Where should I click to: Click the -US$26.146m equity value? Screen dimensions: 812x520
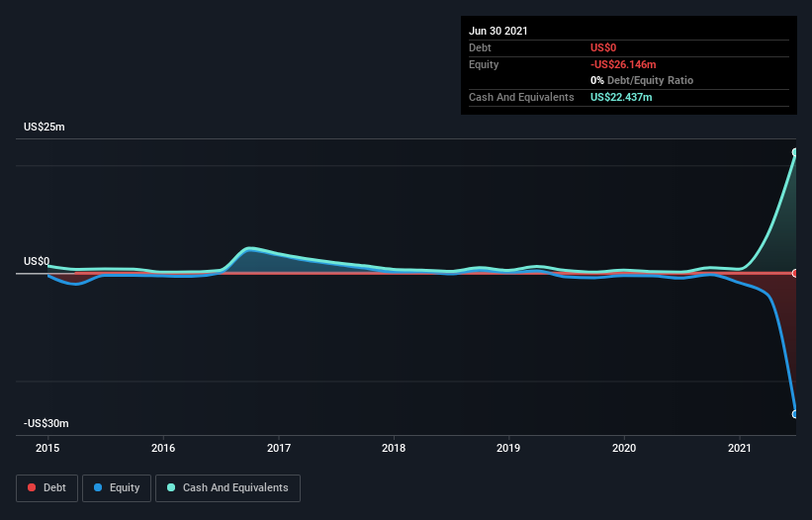point(623,64)
